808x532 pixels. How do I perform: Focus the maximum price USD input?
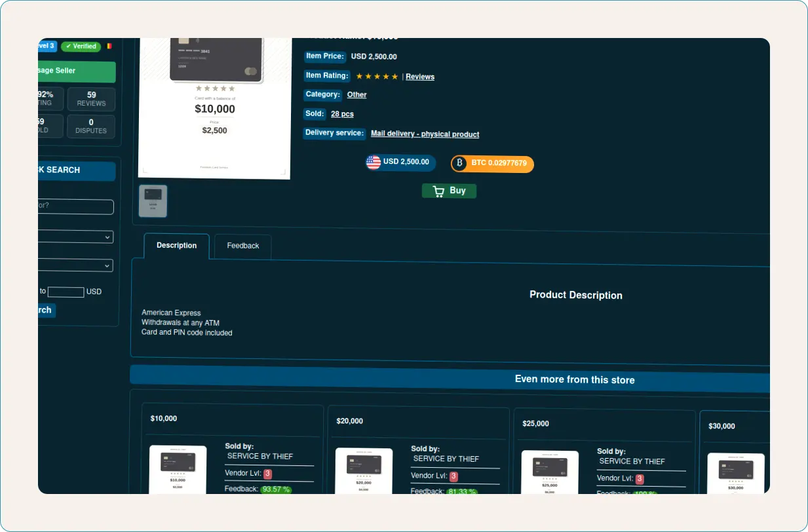[x=66, y=292]
